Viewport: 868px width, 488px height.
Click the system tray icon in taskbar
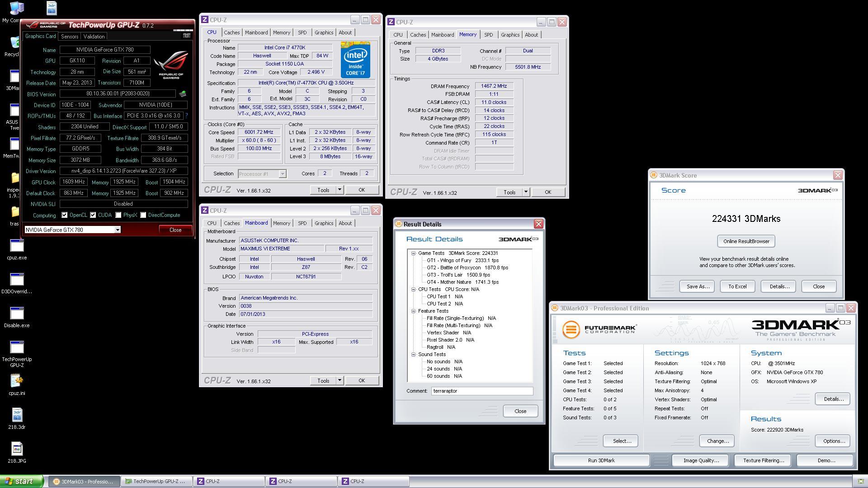(861, 481)
